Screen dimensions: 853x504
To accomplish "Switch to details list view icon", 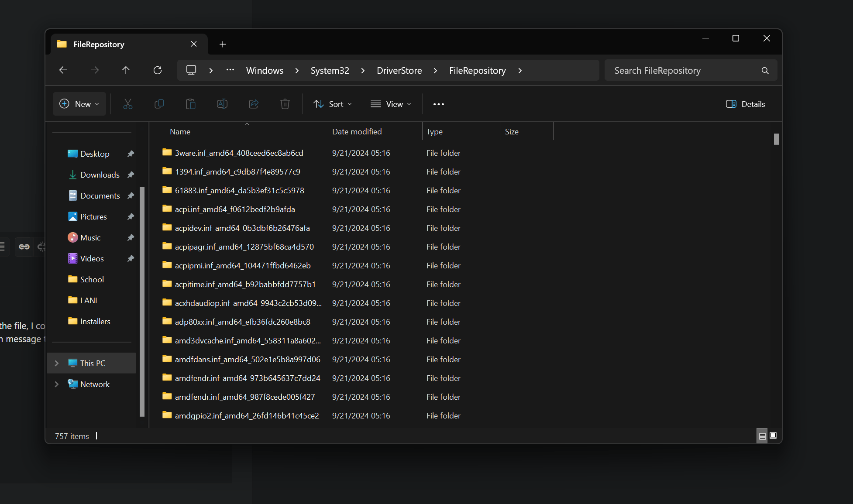I will coord(762,435).
